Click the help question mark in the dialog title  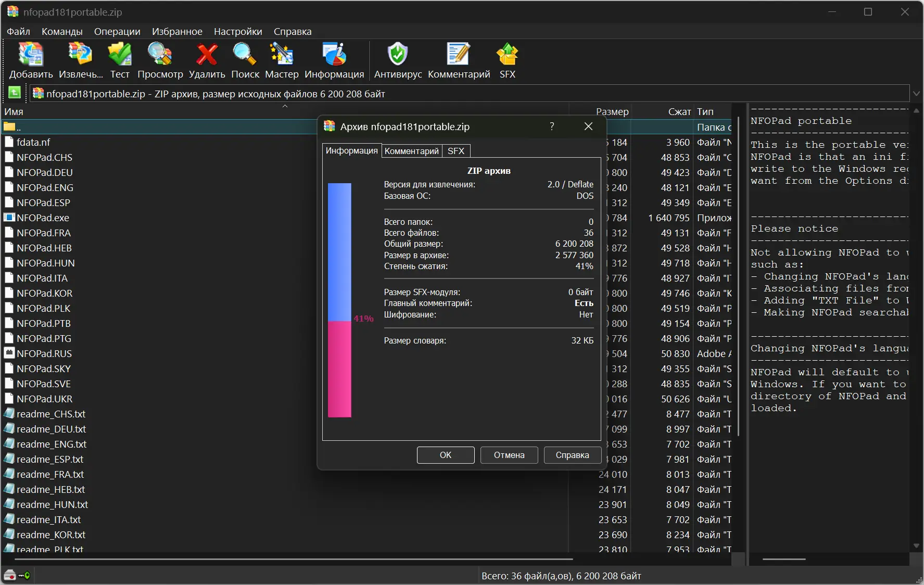coord(552,126)
